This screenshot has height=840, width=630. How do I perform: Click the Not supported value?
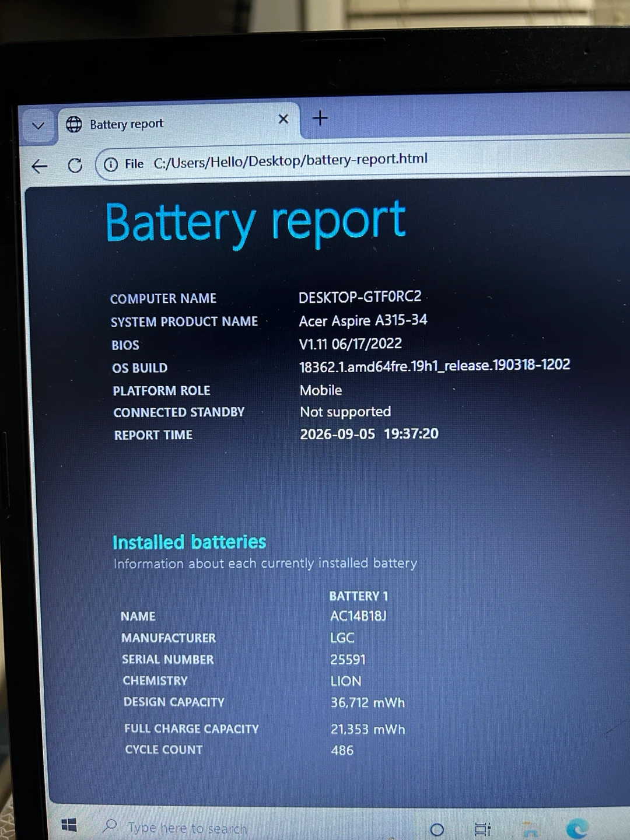pyautogui.click(x=345, y=412)
